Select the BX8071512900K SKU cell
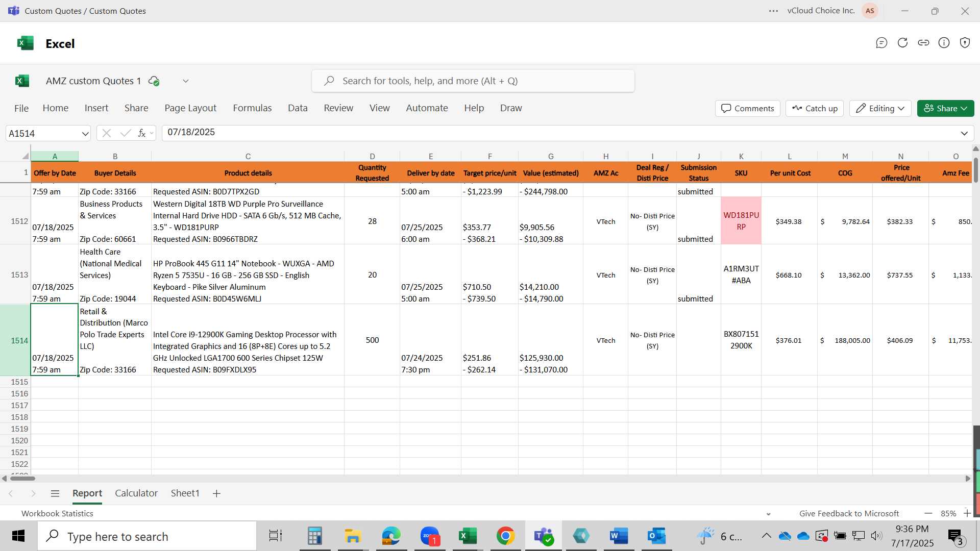The width and height of the screenshot is (980, 551). pyautogui.click(x=741, y=340)
